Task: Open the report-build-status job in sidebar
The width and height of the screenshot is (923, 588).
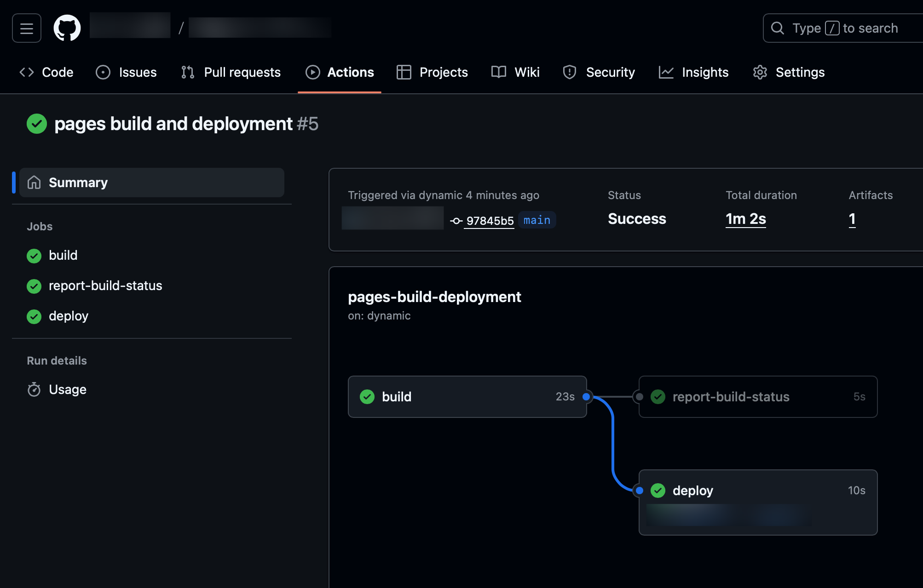Action: click(105, 285)
